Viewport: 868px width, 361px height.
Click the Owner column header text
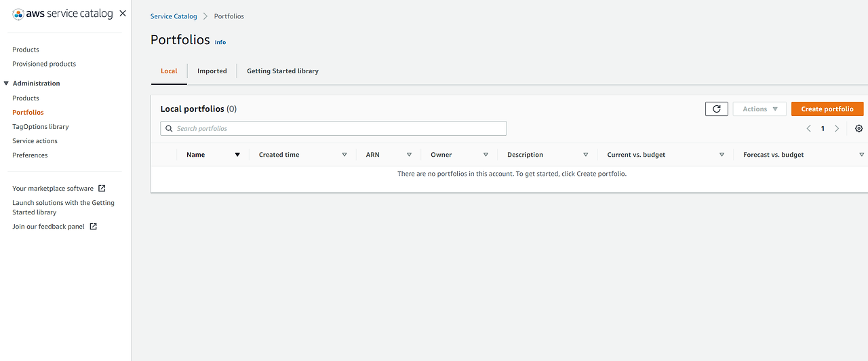[441, 155]
